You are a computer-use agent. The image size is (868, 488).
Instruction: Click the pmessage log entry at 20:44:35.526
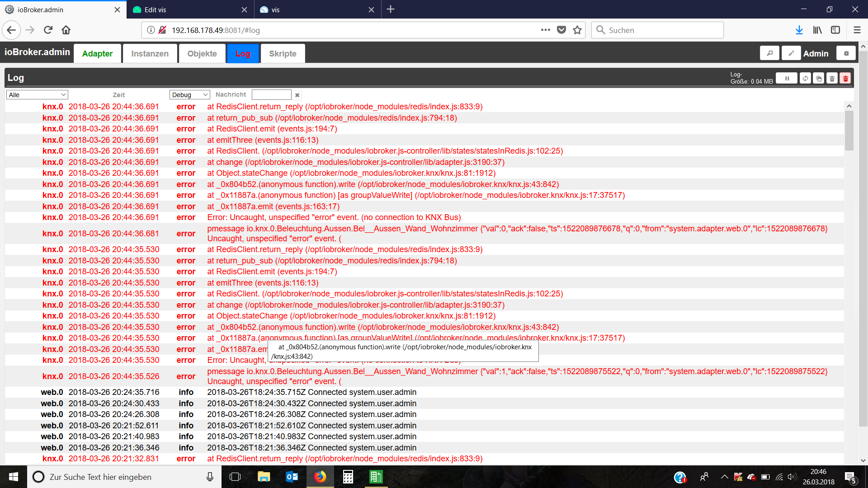[x=424, y=376]
